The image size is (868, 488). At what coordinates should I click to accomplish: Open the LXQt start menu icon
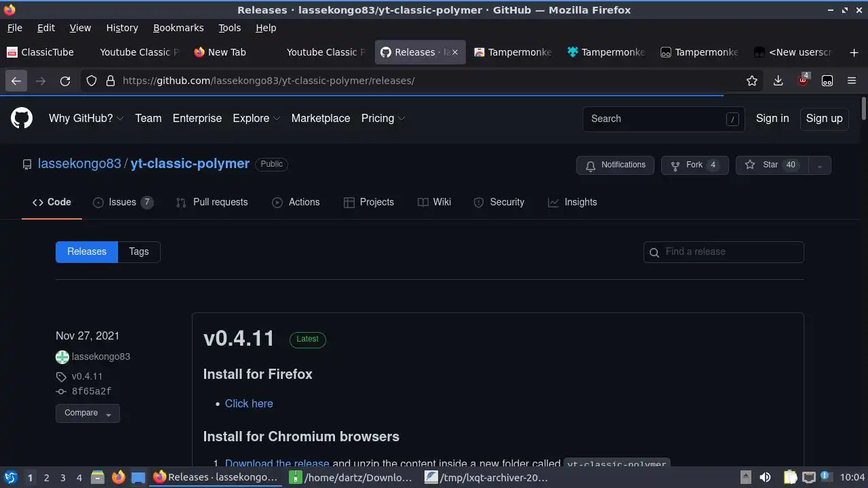click(10, 477)
